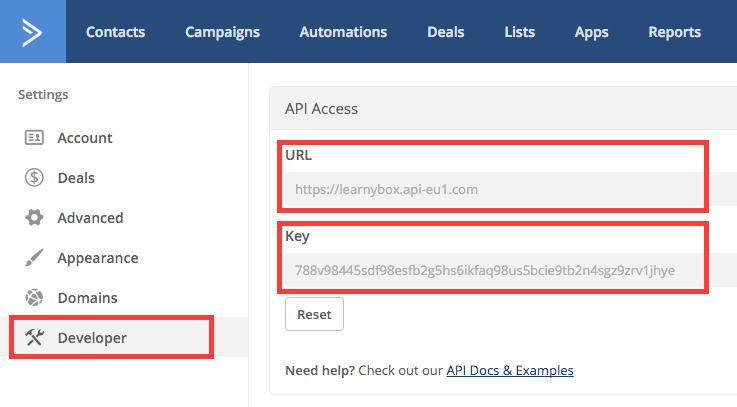Open API Docs & Examples link

(x=510, y=370)
